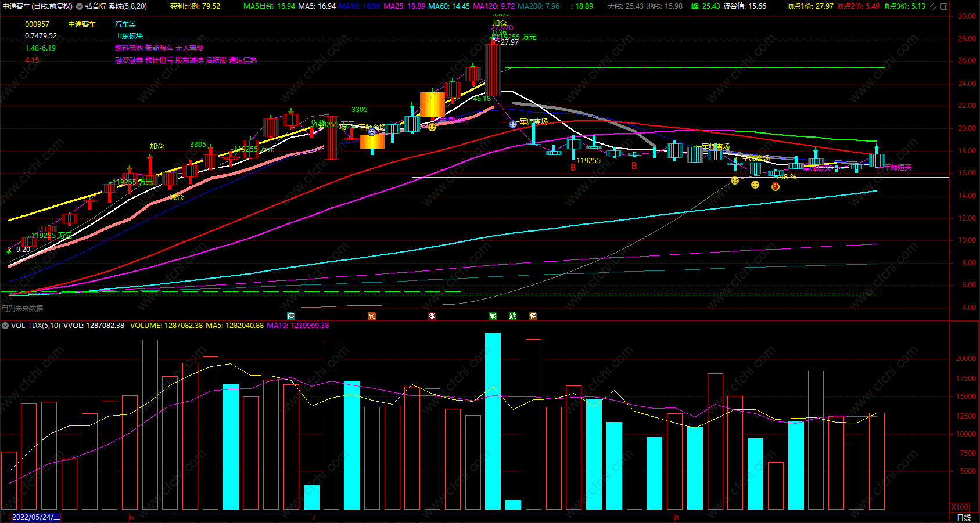This screenshot has width=980, height=523.
Task: Click the 通达信热 tag
Action: tap(243, 60)
